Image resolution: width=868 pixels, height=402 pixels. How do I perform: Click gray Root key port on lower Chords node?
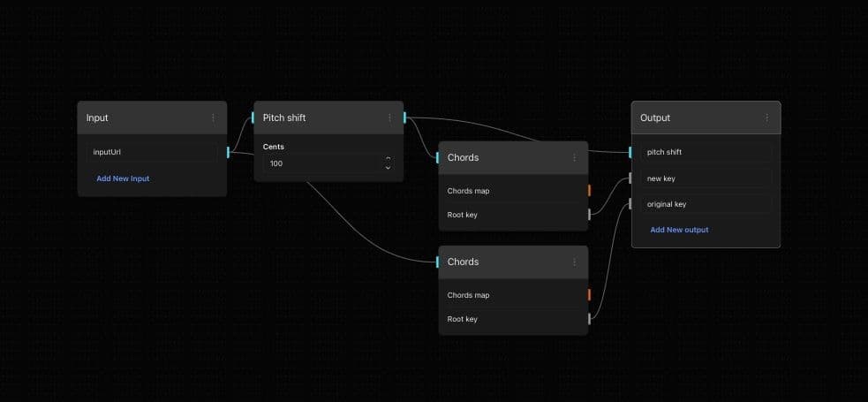click(x=589, y=318)
